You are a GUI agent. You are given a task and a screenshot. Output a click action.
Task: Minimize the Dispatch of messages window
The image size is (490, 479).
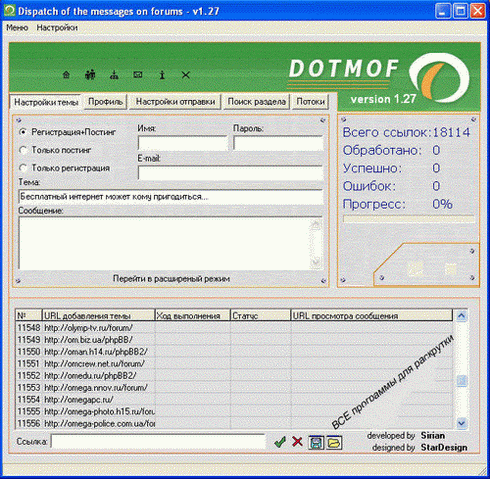click(x=443, y=11)
